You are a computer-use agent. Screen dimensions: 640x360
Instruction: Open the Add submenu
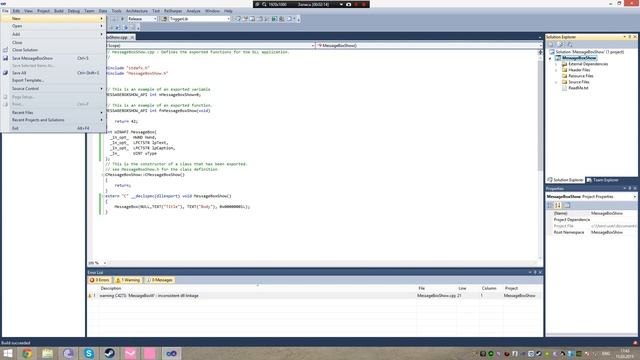point(54,34)
